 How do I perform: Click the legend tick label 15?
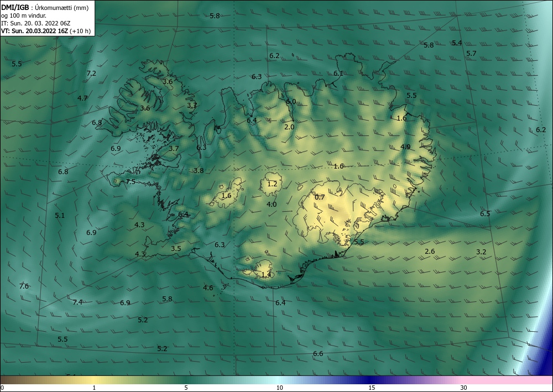[x=372, y=388]
